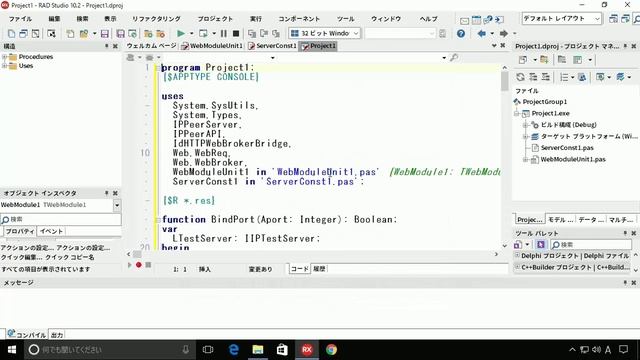Image resolution: width=640 pixels, height=360 pixels.
Task: Select the 履歴 tab below the editor
Action: [x=319, y=269]
